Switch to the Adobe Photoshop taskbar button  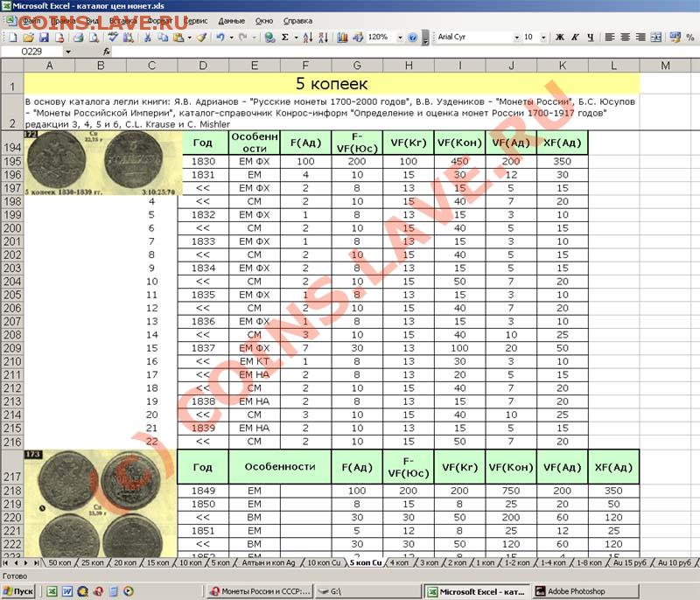pyautogui.click(x=585, y=591)
